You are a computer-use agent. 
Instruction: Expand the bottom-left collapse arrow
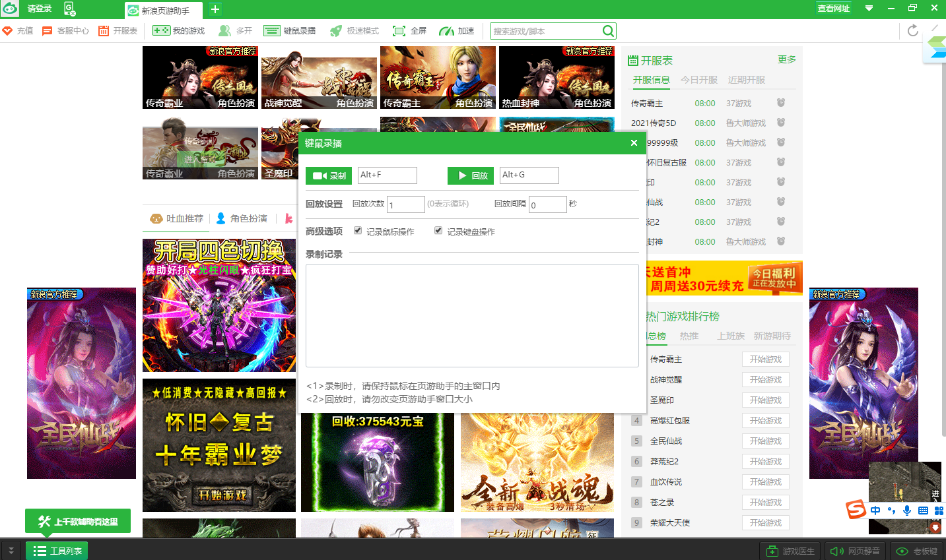[11, 551]
